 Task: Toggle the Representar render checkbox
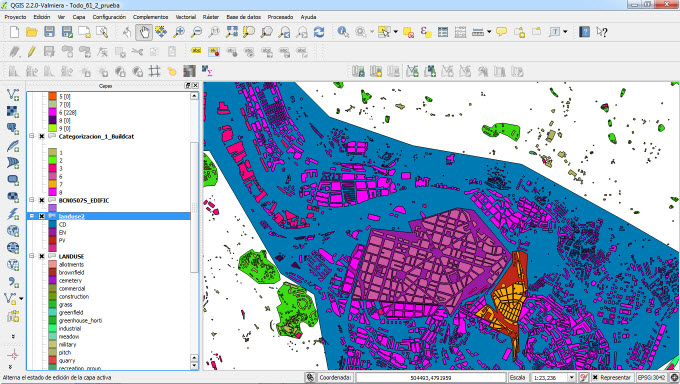tap(595, 377)
